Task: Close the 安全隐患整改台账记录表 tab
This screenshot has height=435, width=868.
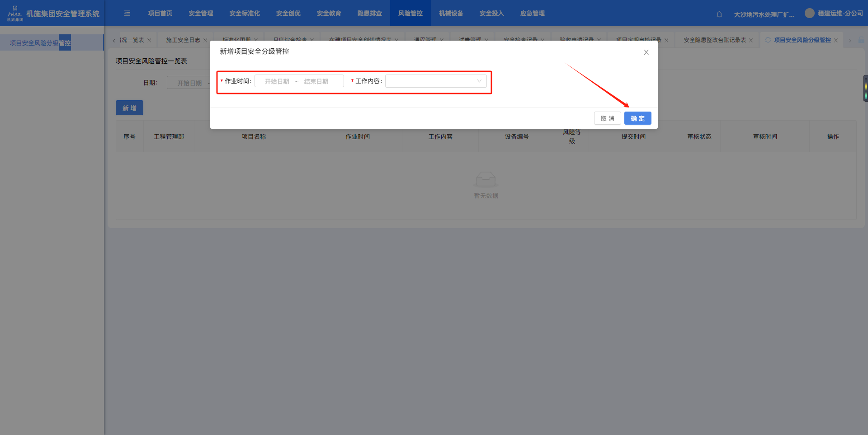Action: click(x=751, y=40)
